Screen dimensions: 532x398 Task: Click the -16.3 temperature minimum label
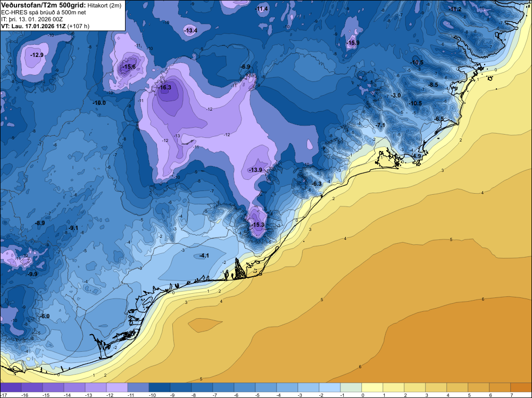point(165,87)
